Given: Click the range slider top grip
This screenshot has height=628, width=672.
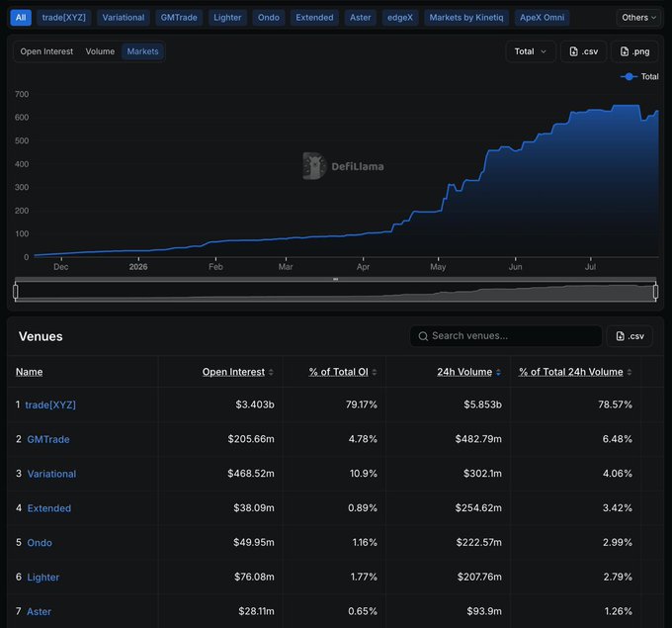Looking at the screenshot, I should click(336, 279).
